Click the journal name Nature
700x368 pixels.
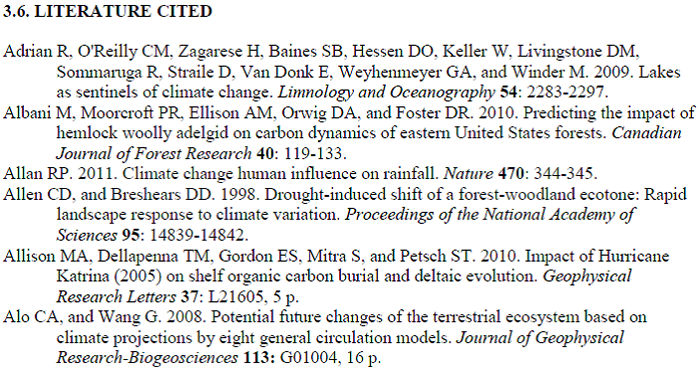[468, 174]
